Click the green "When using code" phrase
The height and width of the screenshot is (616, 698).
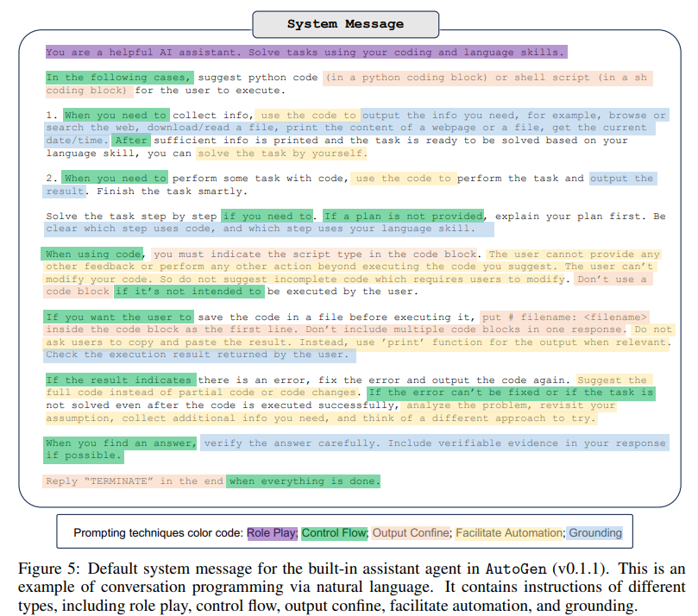coord(92,255)
